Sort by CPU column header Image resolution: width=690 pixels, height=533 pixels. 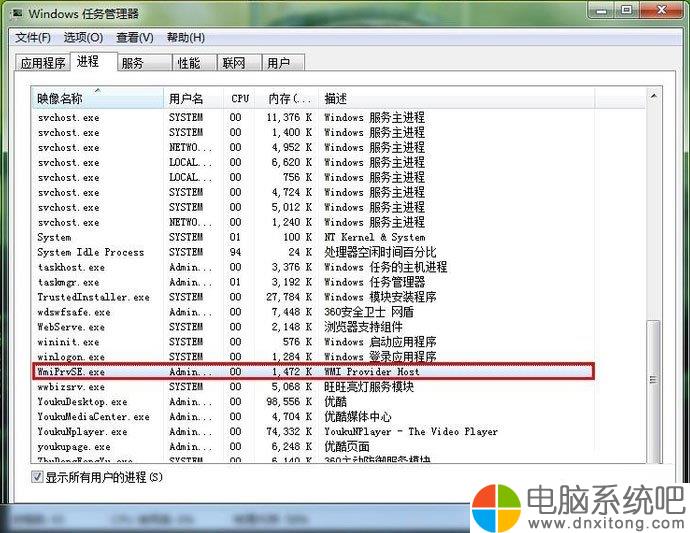coord(240,98)
